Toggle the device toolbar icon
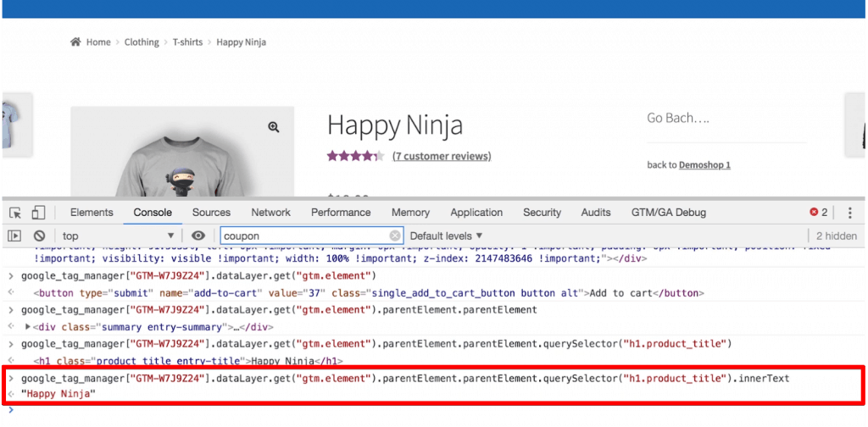 point(38,213)
